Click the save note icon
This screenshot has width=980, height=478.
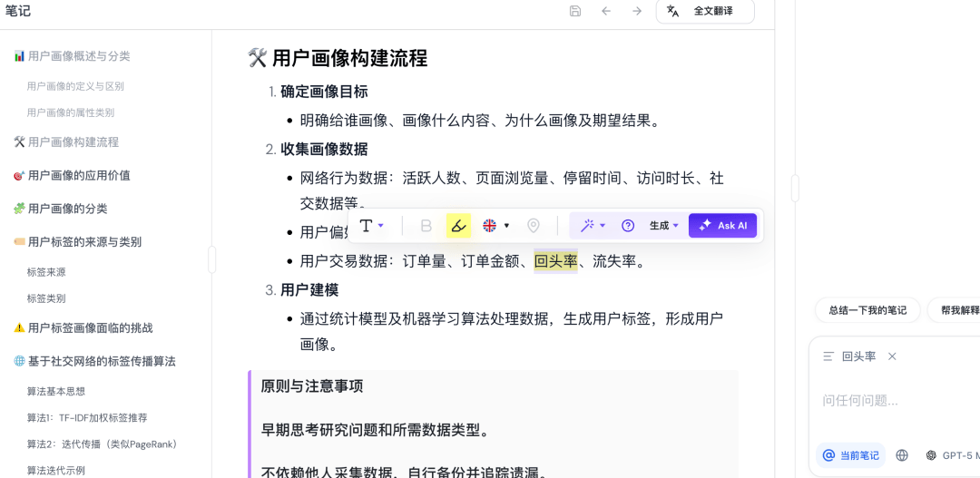tap(575, 11)
